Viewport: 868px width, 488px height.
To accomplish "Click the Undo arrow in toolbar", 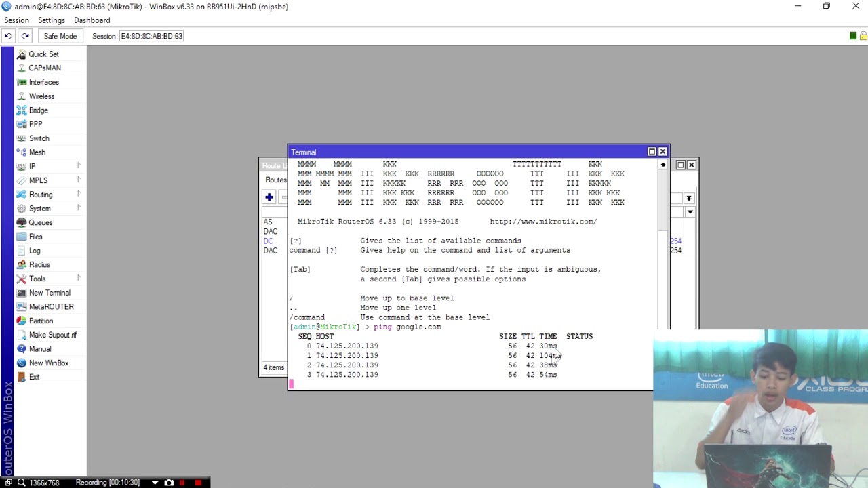I will [x=8, y=36].
